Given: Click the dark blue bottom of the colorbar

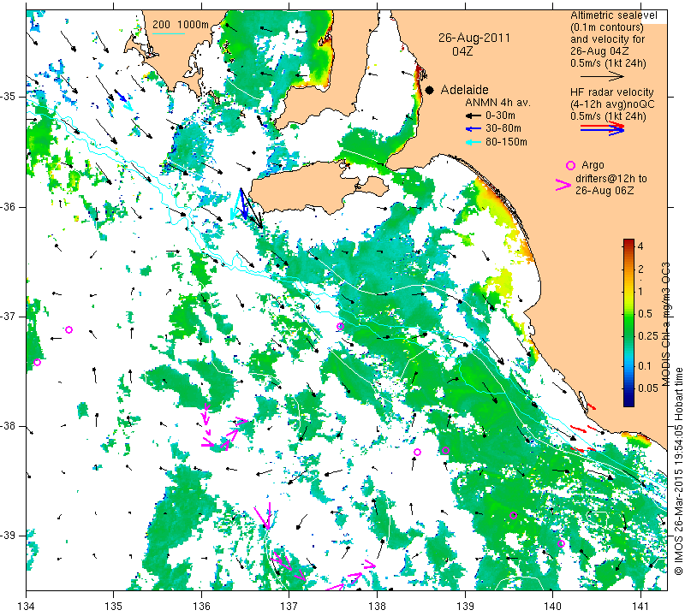Looking at the screenshot, I should pos(628,402).
